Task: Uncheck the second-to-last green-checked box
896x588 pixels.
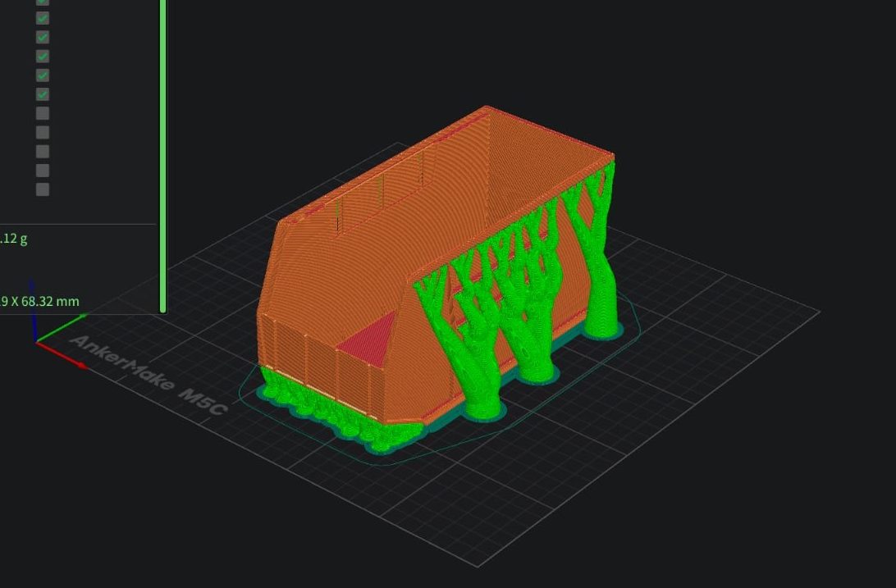Action: [43, 75]
